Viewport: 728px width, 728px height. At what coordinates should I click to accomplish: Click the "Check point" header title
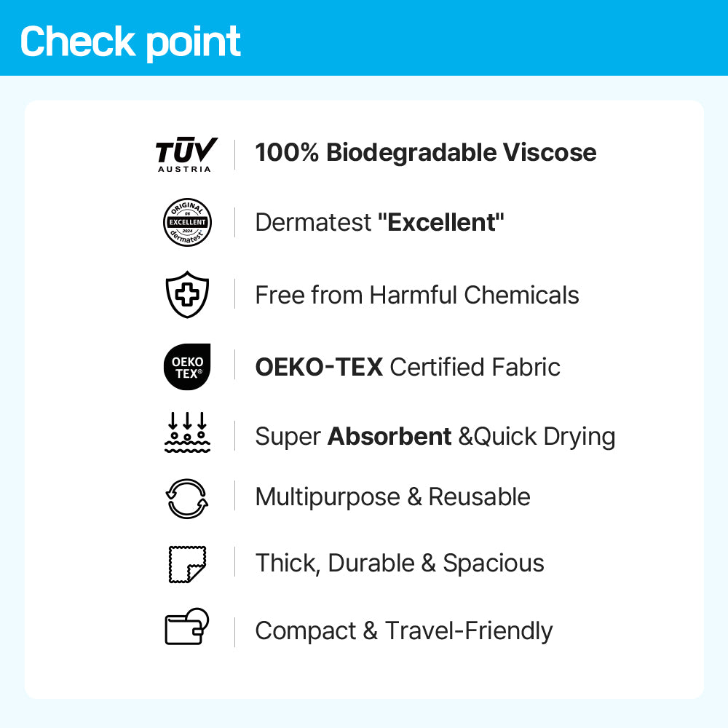click(130, 41)
